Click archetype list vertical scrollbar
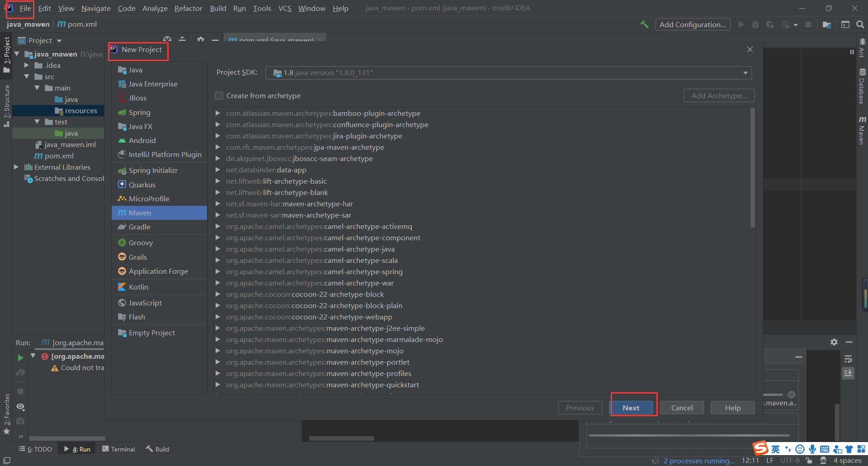868x466 pixels. 752,167
